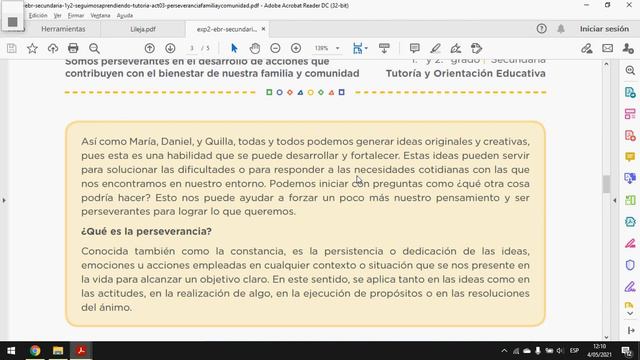Zoom in with plus button

pyautogui.click(x=296, y=49)
